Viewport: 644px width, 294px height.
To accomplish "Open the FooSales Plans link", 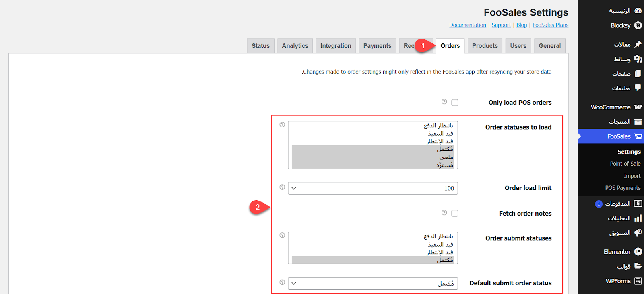I will [550, 25].
